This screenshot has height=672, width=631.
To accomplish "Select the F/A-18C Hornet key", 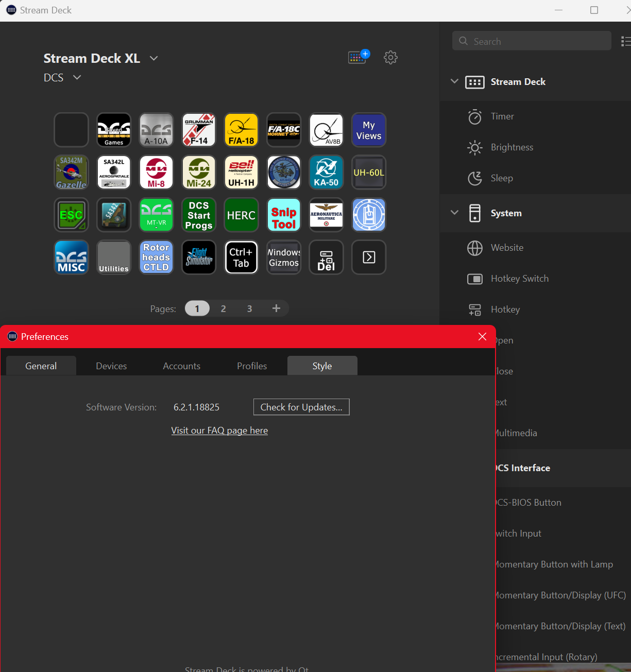I will pos(284,130).
